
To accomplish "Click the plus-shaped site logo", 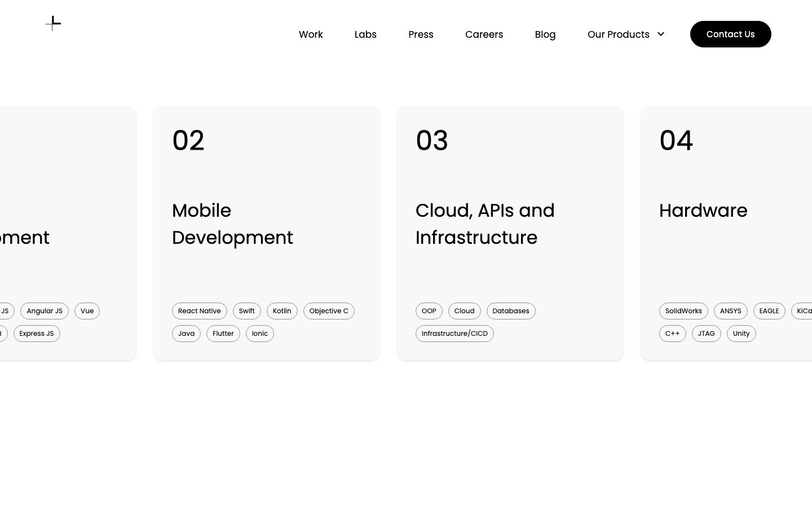I will [53, 23].
